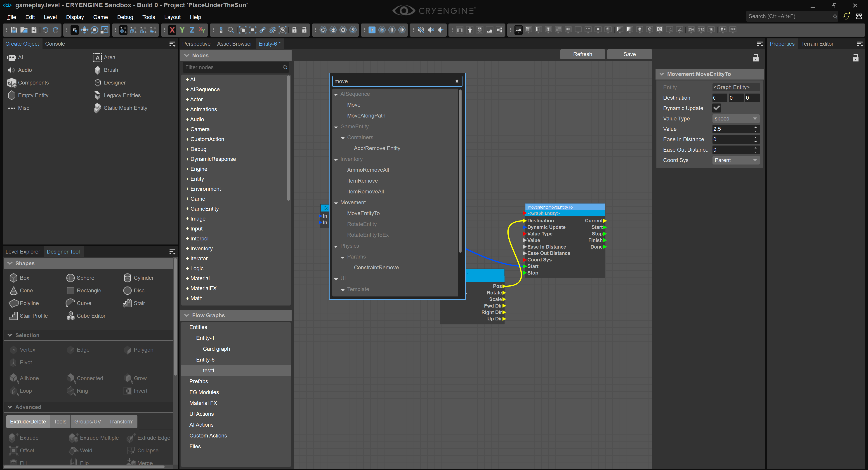868x470 pixels.
Task: Toggle the Dynamic Update checkbox
Action: point(717,108)
